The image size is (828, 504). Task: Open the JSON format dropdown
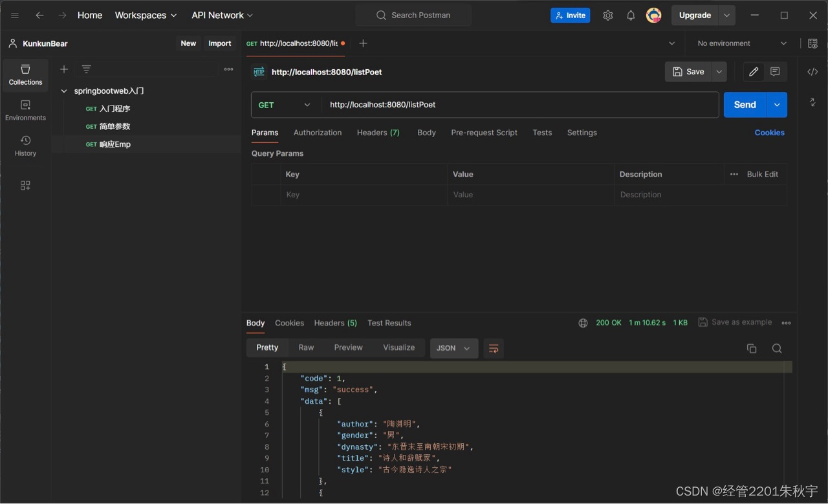coord(454,348)
